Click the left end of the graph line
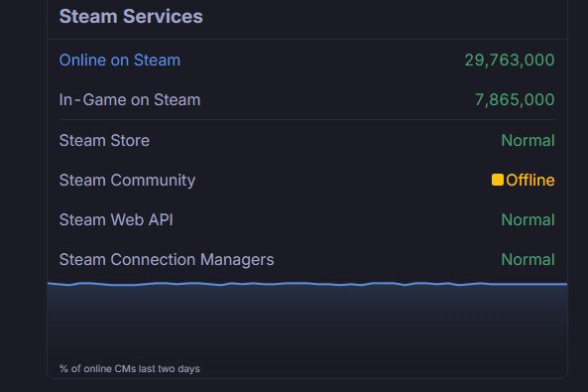 pos(50,284)
